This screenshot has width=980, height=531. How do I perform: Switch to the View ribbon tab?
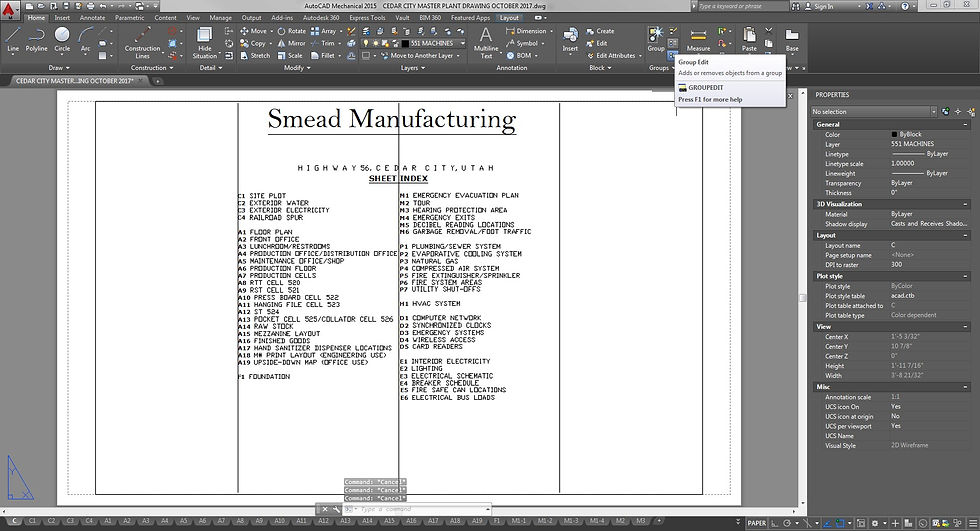(x=193, y=17)
